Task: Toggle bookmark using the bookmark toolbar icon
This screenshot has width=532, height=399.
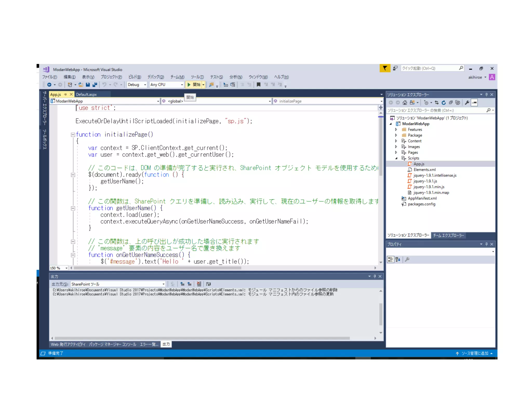Action: (258, 85)
